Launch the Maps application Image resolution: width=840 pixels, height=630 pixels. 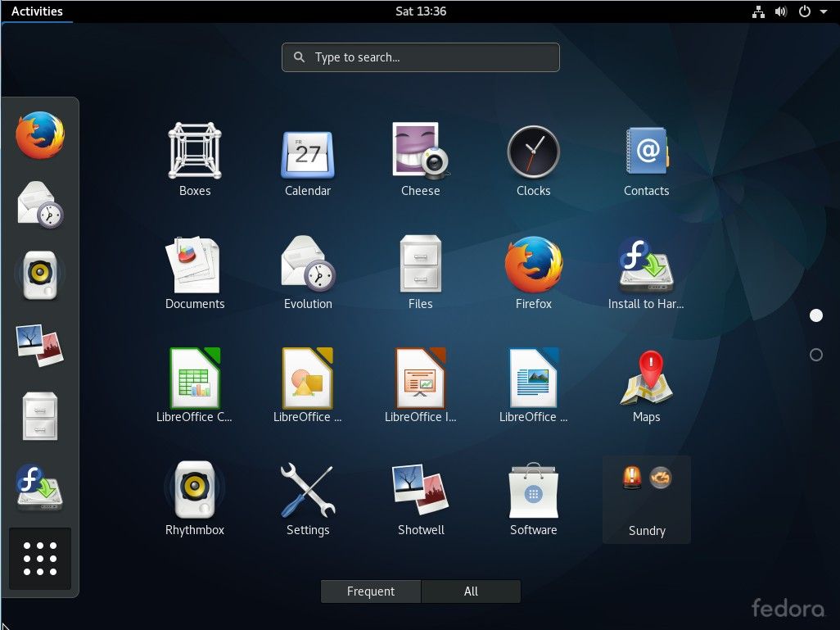point(647,386)
